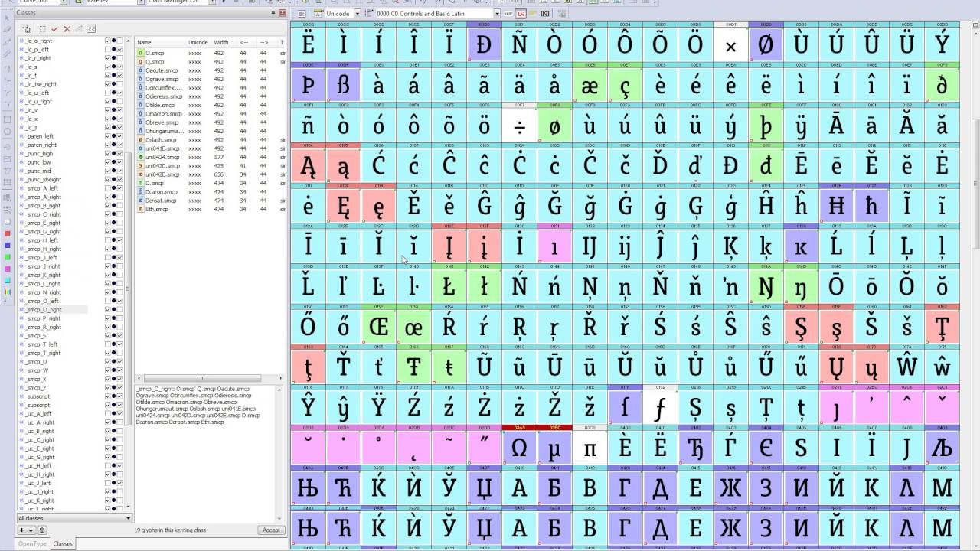This screenshot has height=551, width=980.
Task: Click the encoding icon before the Unicode dropdown
Action: point(318,14)
